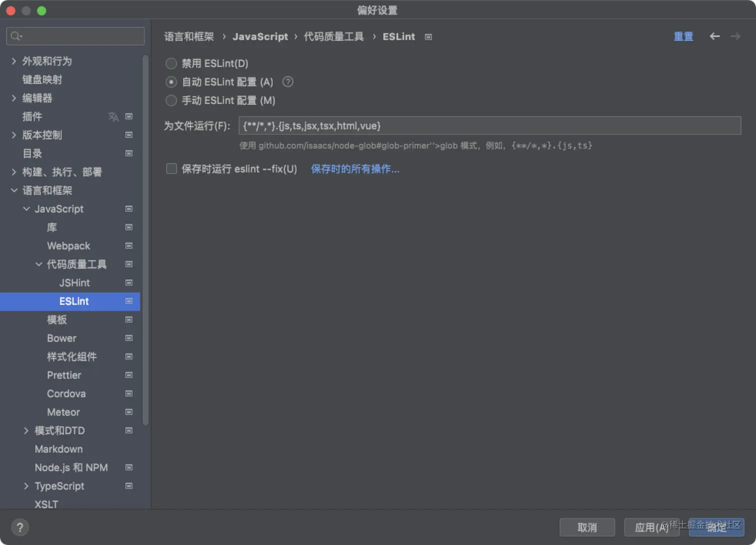This screenshot has height=545, width=756.
Task: Click the settings indicator icon beside ESLint breadcrumb
Action: tap(428, 36)
